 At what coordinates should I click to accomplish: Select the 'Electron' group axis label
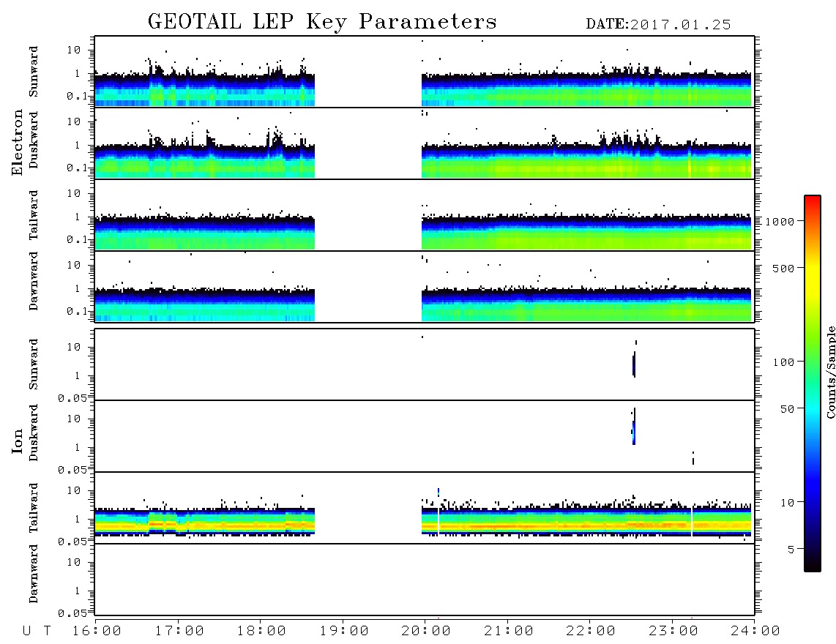click(x=18, y=143)
